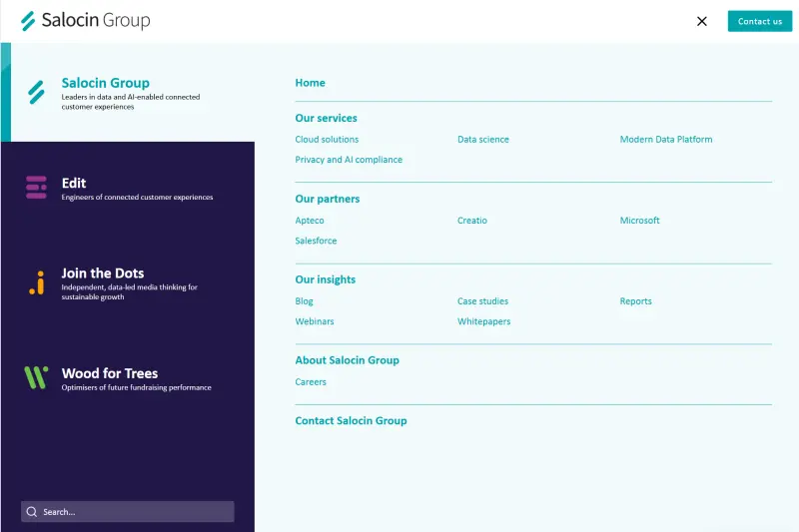Open the Our insights section heading
799x532 pixels.
326,279
